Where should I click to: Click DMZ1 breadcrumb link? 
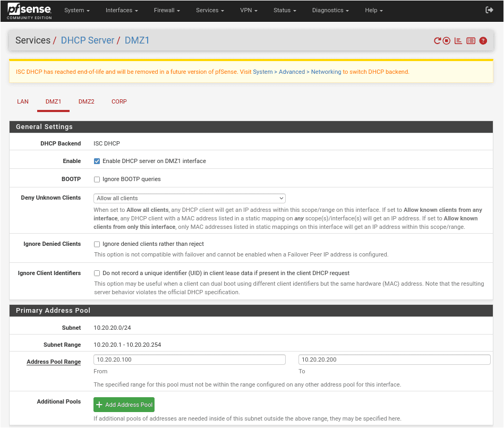(x=137, y=40)
